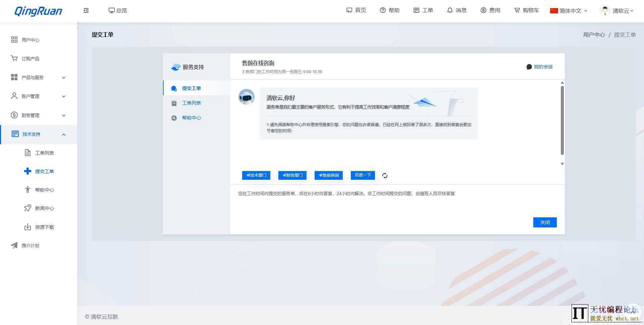Screen dimensions: 644x325
Task: Open 我的会话 chat bubble link
Action: [x=539, y=67]
